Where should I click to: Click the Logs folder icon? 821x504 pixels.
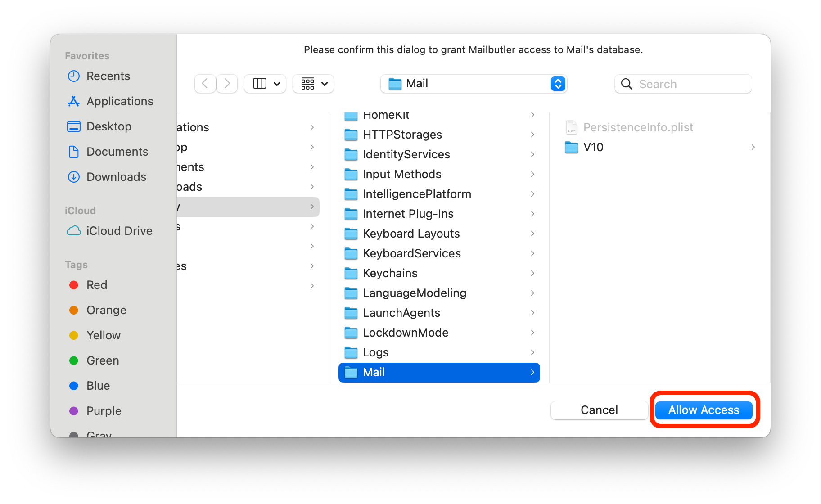(351, 352)
